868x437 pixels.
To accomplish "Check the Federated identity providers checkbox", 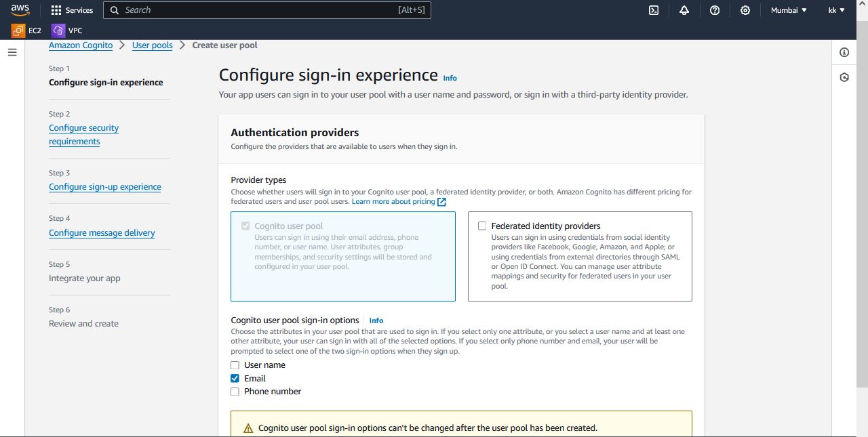I will (482, 226).
